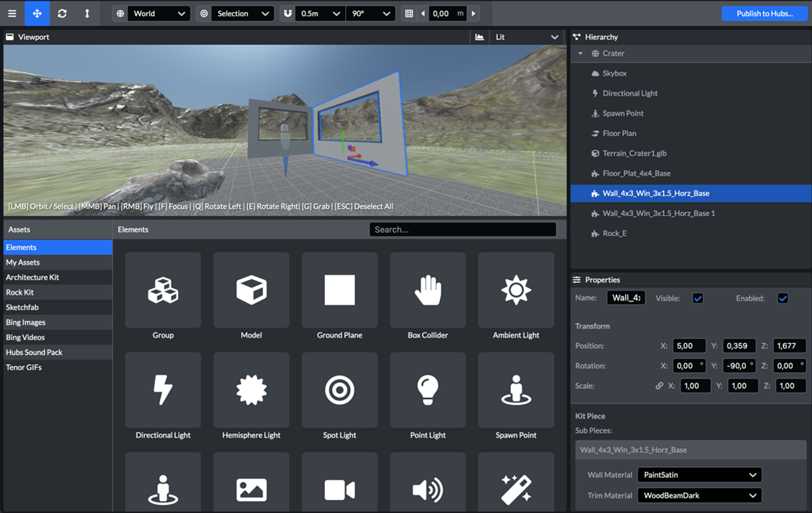
Task: Select Rock_E in the Hierarchy
Action: [614, 233]
